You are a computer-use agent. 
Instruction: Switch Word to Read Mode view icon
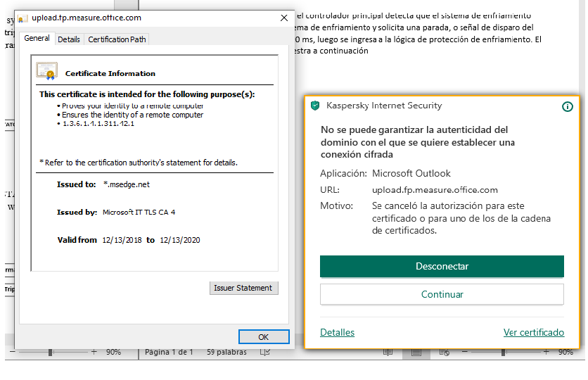click(x=388, y=352)
